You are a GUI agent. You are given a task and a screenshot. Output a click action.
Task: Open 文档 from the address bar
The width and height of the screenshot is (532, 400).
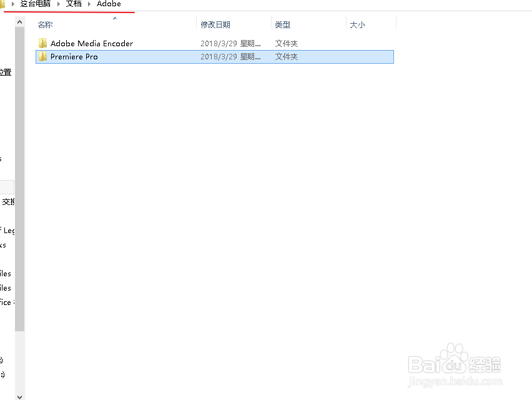click(73, 4)
